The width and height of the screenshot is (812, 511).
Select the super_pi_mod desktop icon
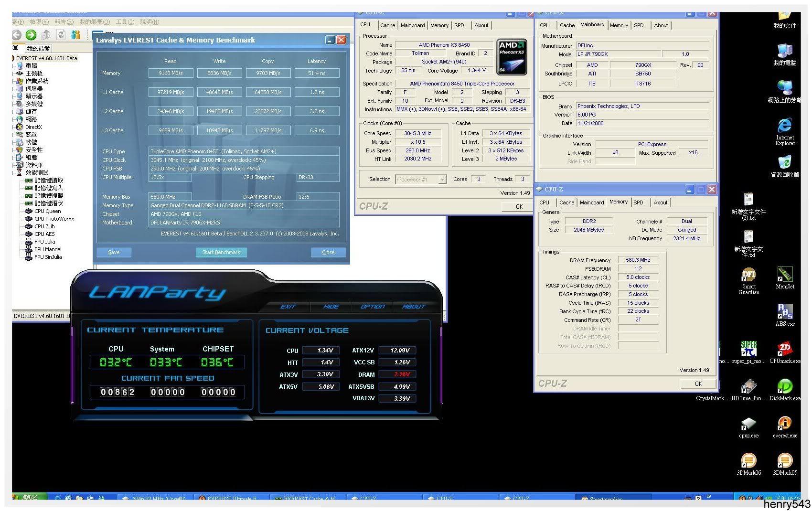click(x=748, y=352)
